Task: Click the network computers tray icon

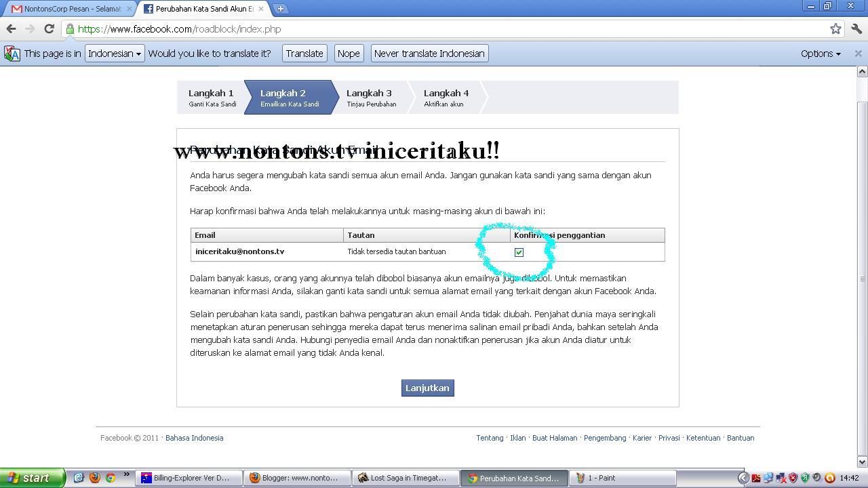Action: pos(768,478)
